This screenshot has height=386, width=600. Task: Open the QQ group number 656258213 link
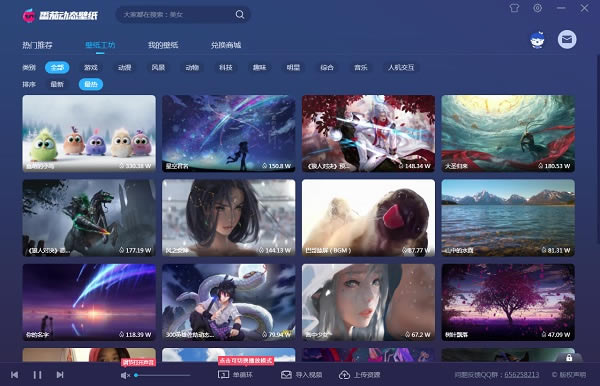click(522, 375)
